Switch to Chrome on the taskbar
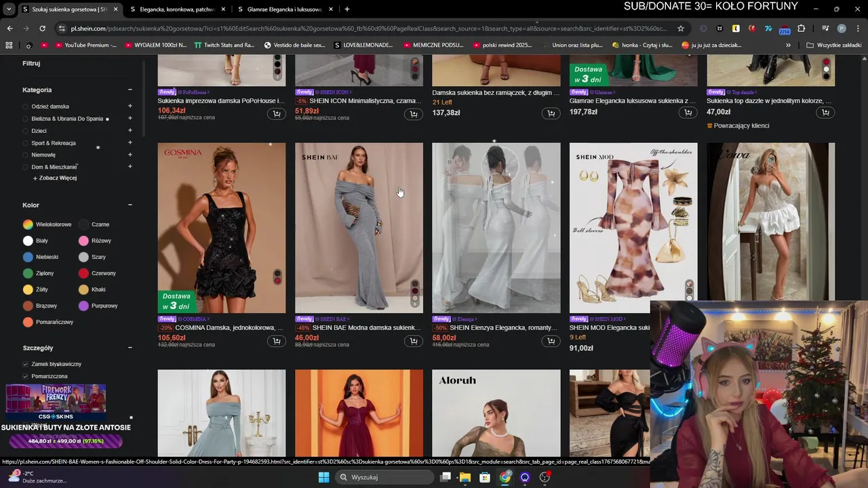This screenshot has width=868, height=488. 505,477
